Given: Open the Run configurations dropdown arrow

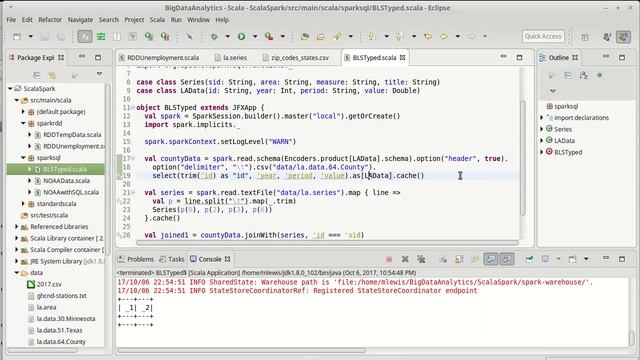Looking at the screenshot, I should pos(255,36).
